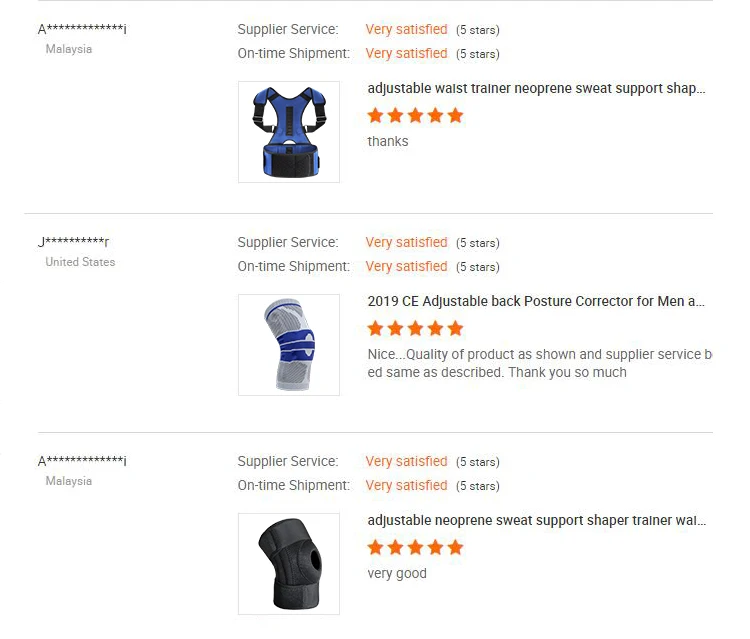Click 'Supplier Service:' label in the second review
The height and width of the screenshot is (639, 750).
288,242
